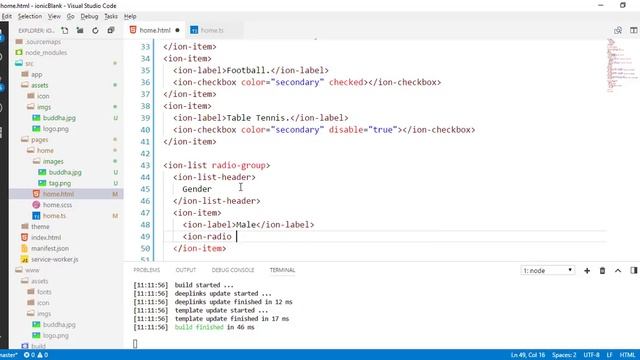
Task: Collapse the src folder
Action: (x=29, y=63)
